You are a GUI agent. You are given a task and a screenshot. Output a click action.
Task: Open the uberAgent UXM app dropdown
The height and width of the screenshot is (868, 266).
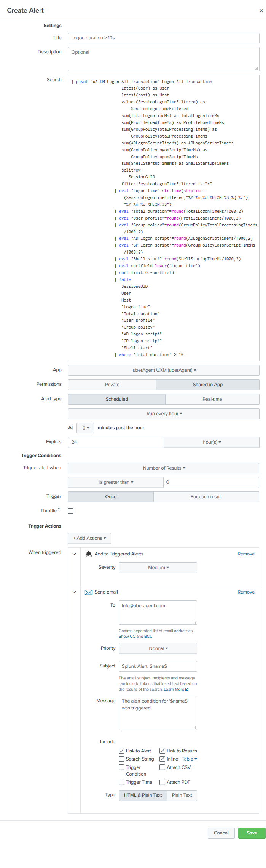pos(164,370)
